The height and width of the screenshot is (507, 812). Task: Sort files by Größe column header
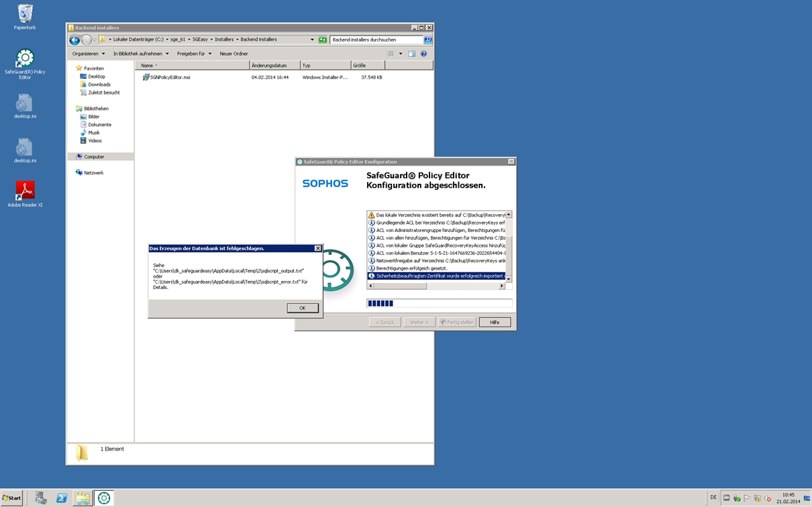(x=368, y=66)
